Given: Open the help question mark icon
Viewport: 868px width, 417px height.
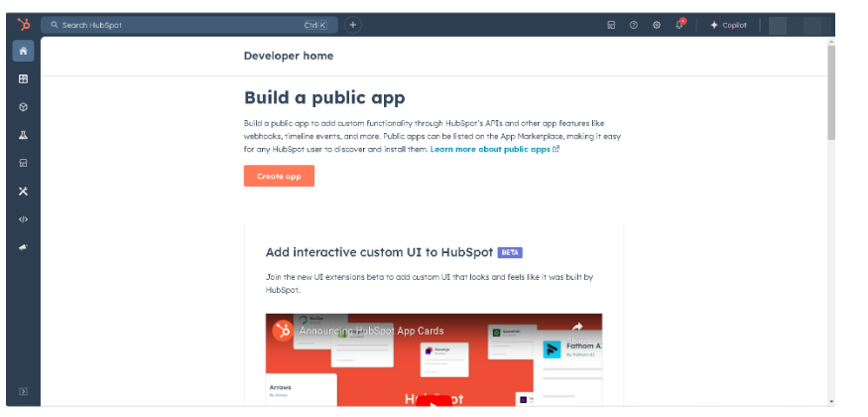Looking at the screenshot, I should [x=633, y=25].
